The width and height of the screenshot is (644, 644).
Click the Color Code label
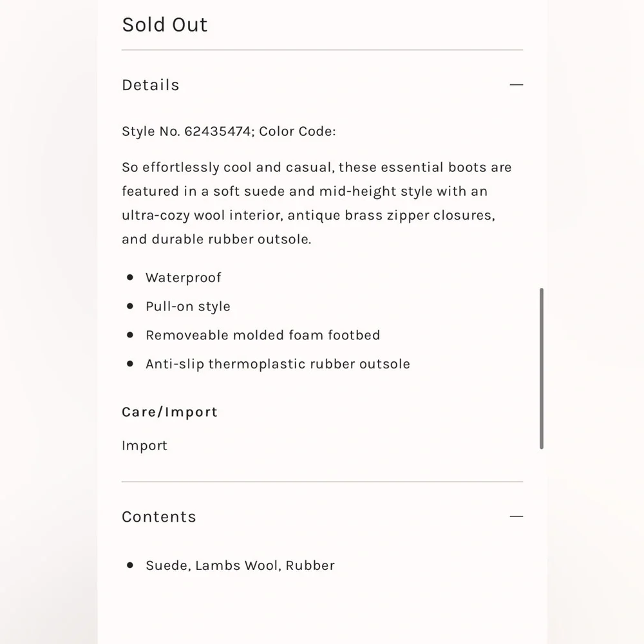coord(298,131)
